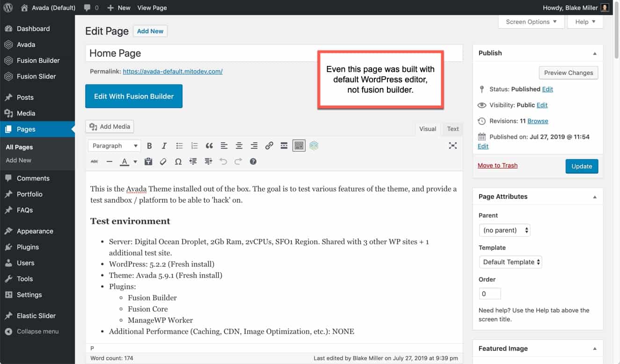The height and width of the screenshot is (364, 620).
Task: Decrease indent of the text
Action: coord(193,161)
